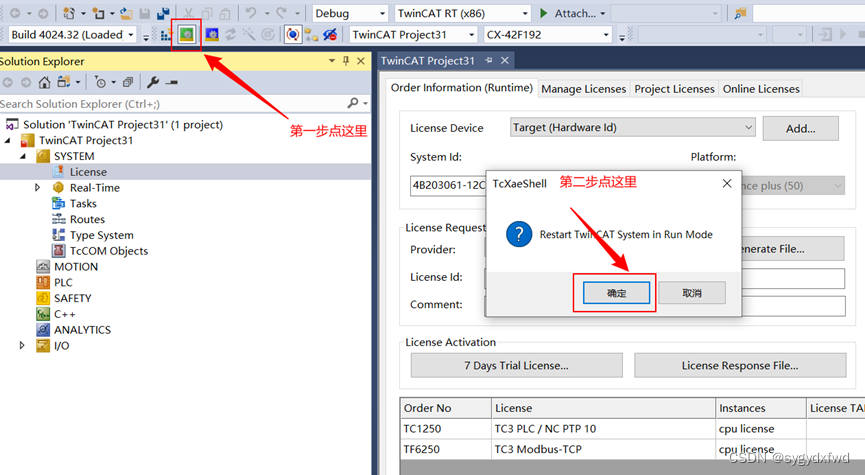Click the Undo arrow icon
The width and height of the screenshot is (865, 475).
(251, 13)
